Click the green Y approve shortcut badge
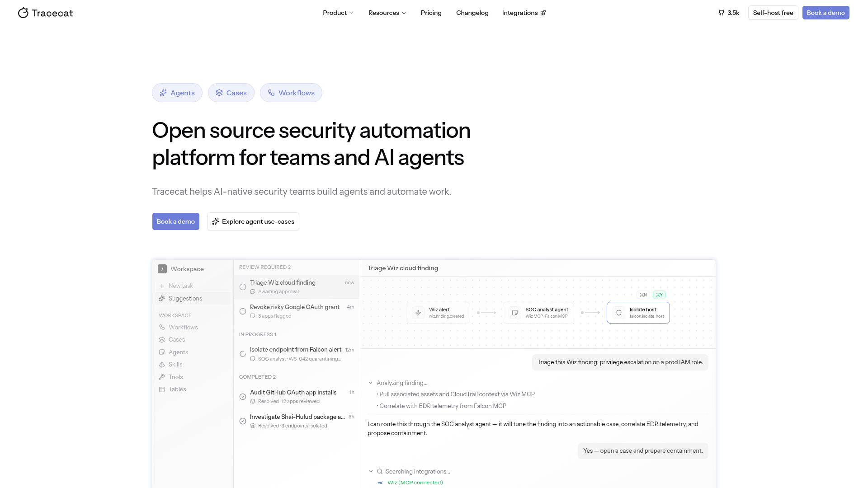The height and width of the screenshot is (488, 868). [659, 295]
